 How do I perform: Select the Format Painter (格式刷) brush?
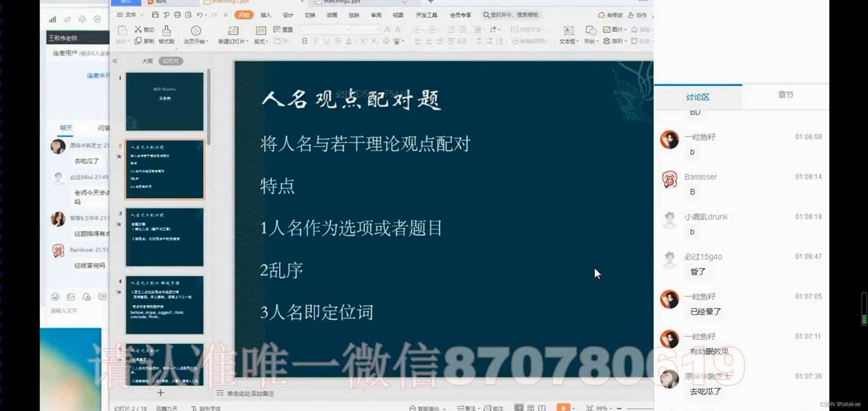coord(166,35)
